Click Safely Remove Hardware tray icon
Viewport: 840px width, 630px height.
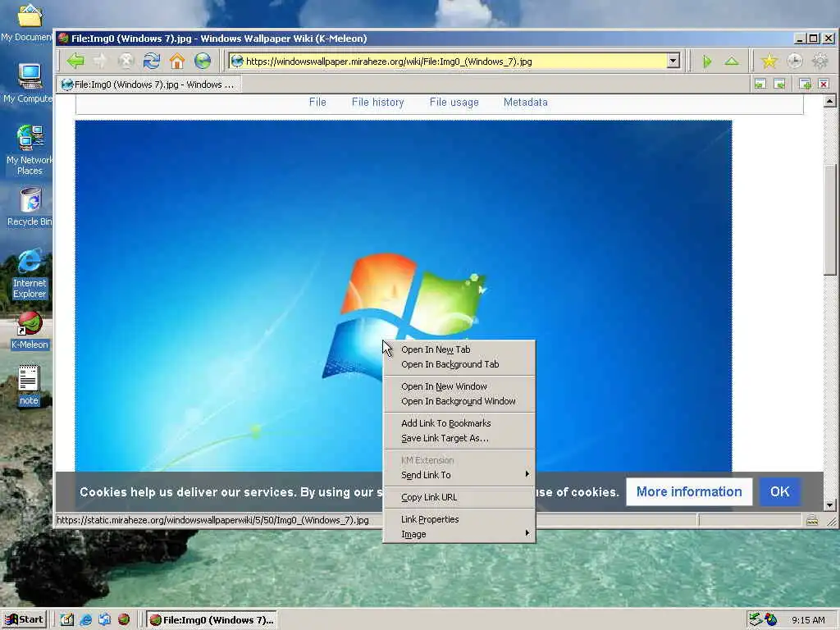(x=756, y=619)
